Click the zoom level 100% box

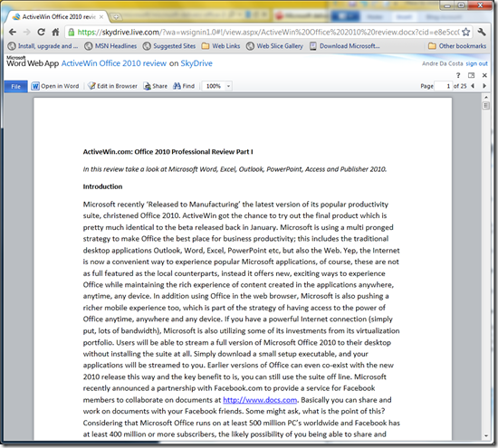click(x=214, y=86)
